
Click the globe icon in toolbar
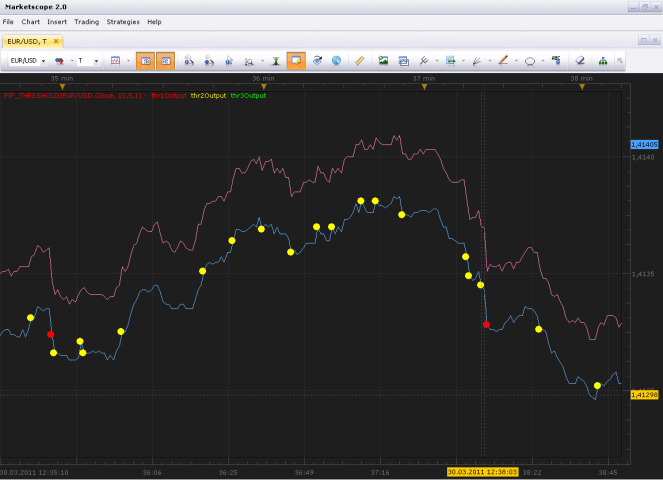(336, 61)
